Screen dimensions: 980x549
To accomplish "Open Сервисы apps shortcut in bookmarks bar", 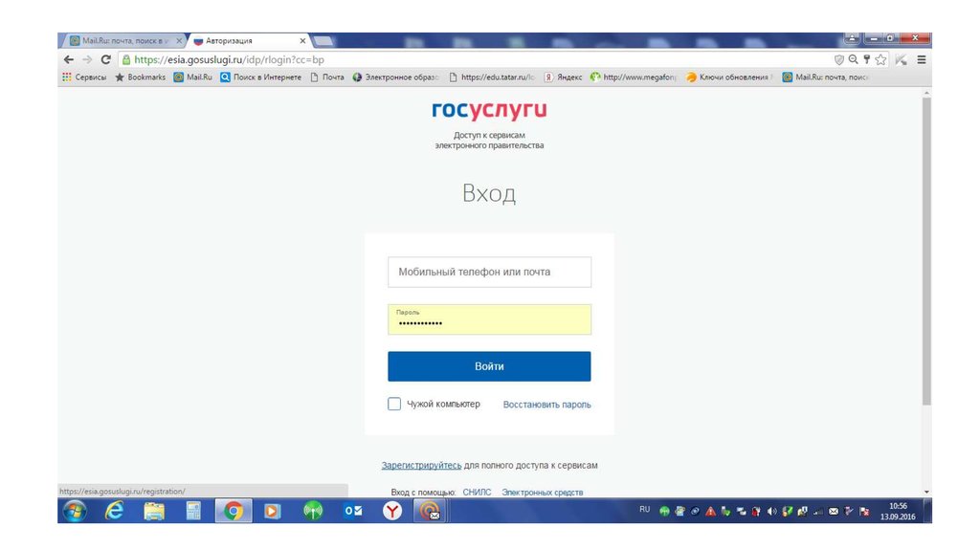I will [84, 77].
